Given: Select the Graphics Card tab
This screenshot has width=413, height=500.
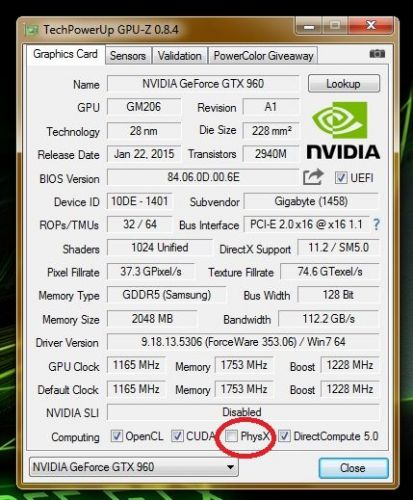Looking at the screenshot, I should click(65, 54).
